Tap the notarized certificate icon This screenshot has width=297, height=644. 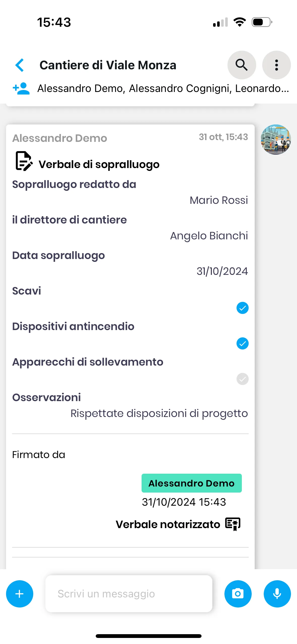tap(233, 524)
